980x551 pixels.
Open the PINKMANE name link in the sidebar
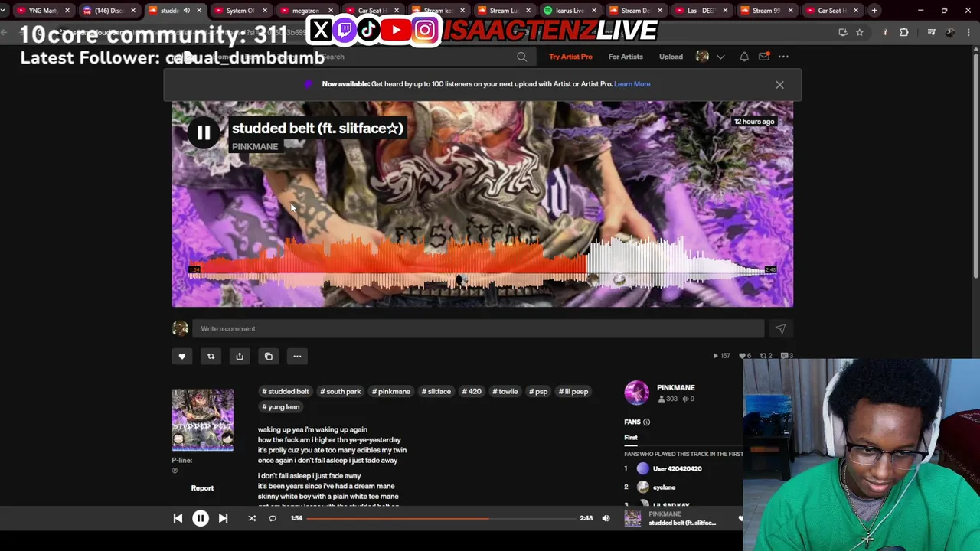pos(676,388)
